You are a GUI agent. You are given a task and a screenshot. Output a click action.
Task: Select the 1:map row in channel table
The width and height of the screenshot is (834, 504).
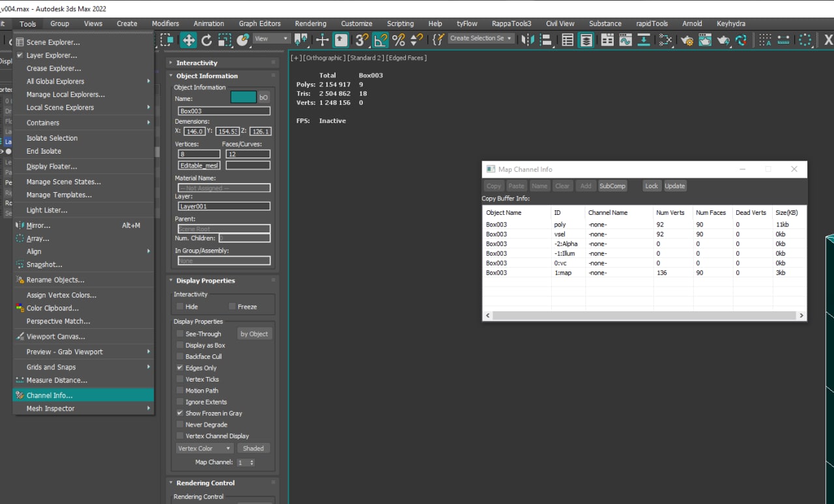[644, 273]
